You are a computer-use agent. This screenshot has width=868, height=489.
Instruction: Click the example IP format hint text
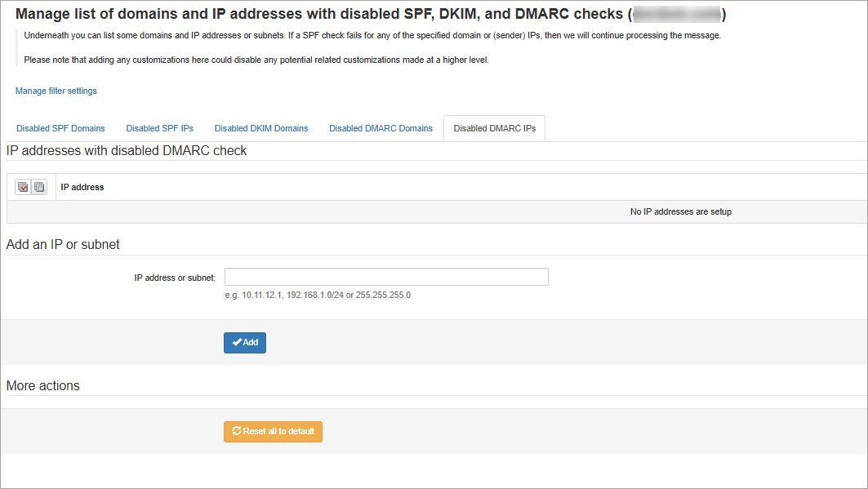point(318,295)
